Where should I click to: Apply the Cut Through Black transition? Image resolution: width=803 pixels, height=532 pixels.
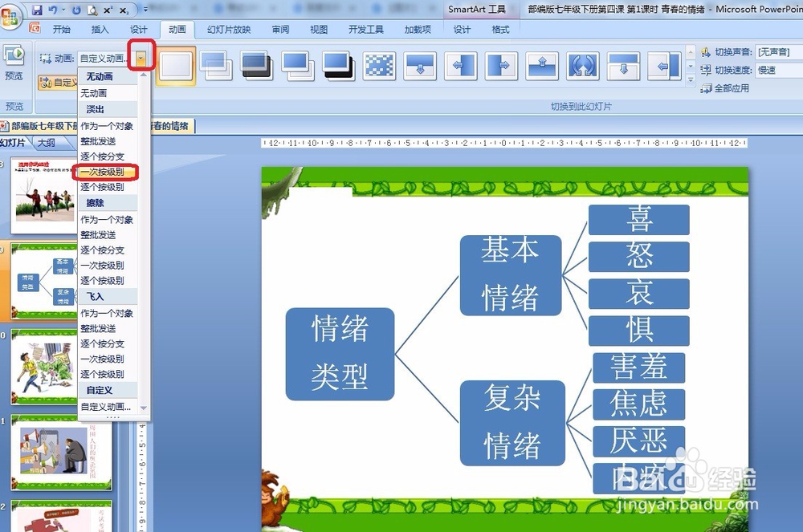pos(338,66)
